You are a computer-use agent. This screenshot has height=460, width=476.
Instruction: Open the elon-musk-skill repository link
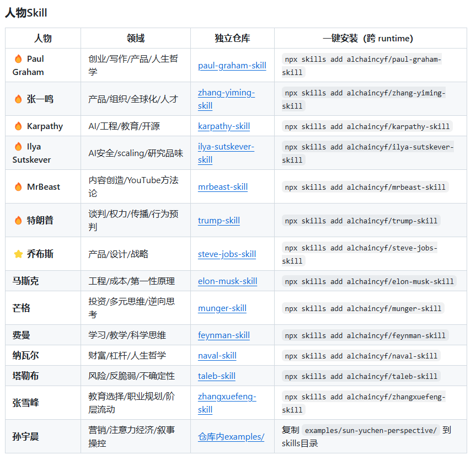tap(227, 281)
